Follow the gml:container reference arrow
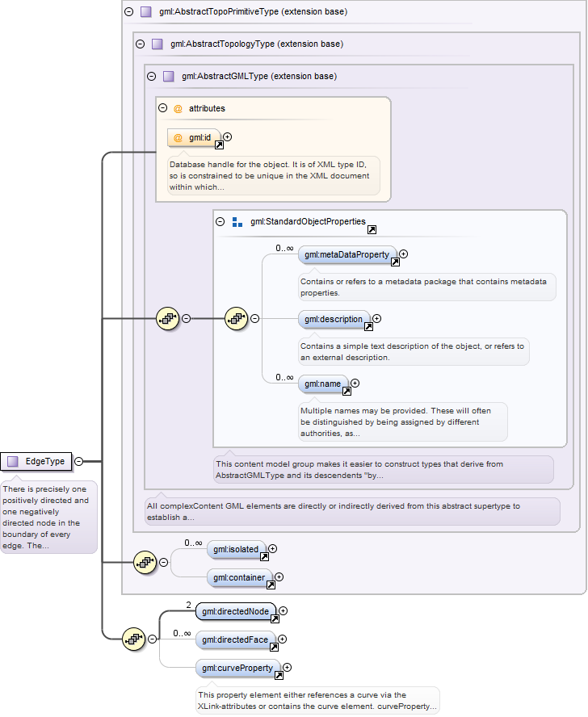Image resolution: width=588 pixels, height=717 pixels. pos(271,585)
